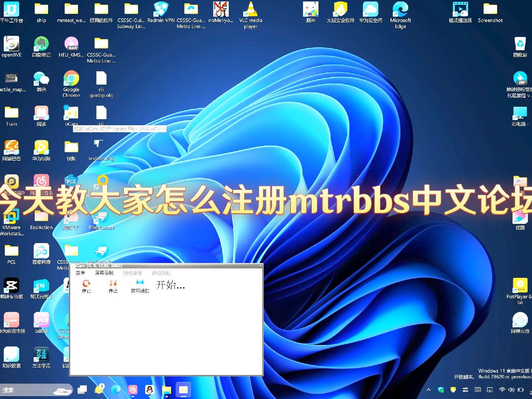Select the guidap.obj file on the desktop
The image size is (532, 399).
(101, 84)
